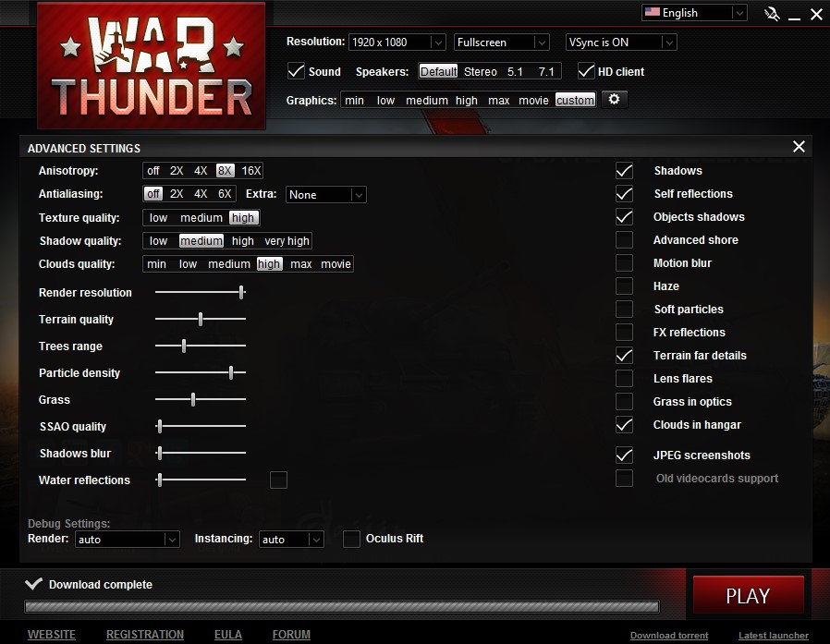This screenshot has width=830, height=644.
Task: Click the wrench tools icon at top right
Action: point(771,14)
